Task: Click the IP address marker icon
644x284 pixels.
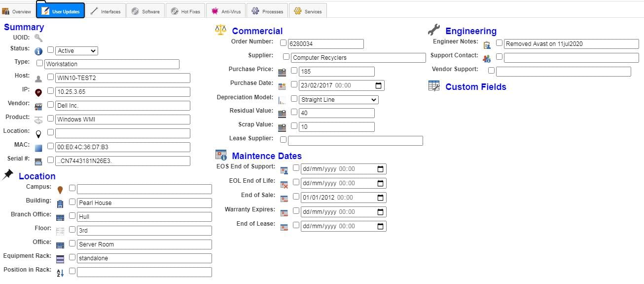Action: tap(38, 92)
